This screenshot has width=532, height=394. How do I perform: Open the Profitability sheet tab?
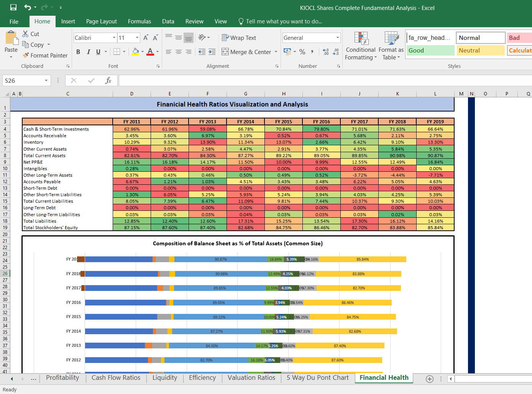point(62,378)
